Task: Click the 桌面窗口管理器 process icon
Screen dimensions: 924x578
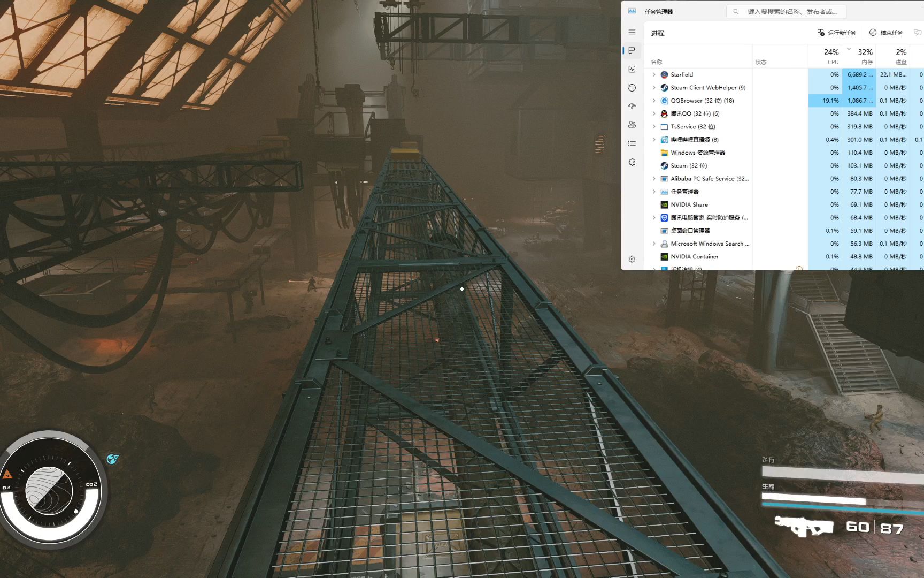Action: pos(664,231)
